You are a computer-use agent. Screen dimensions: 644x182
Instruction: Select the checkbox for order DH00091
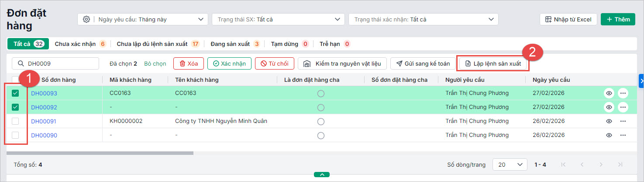[x=15, y=121]
